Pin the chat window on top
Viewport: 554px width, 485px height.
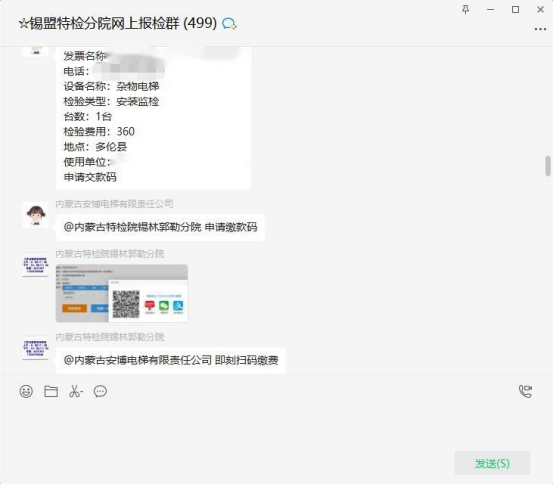[x=466, y=10]
